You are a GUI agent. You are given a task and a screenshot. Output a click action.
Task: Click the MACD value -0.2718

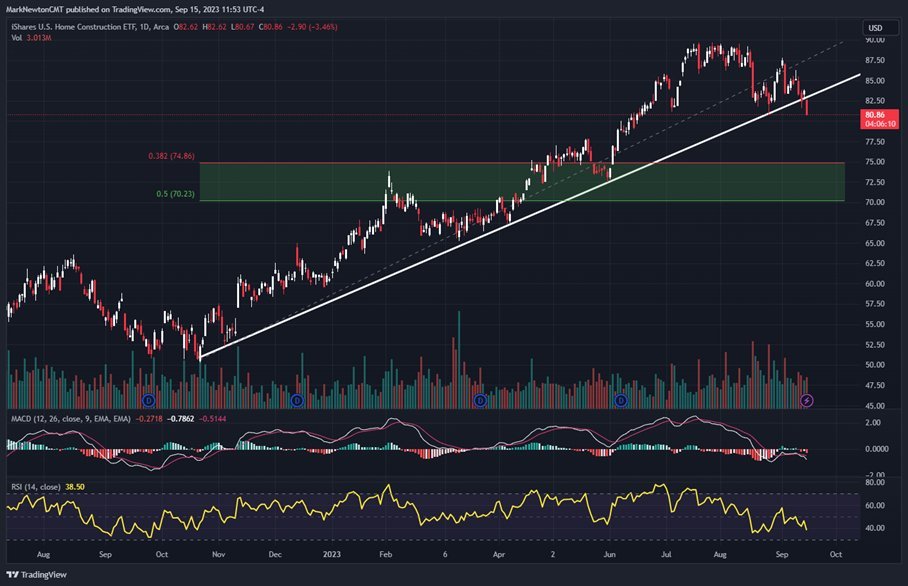pyautogui.click(x=149, y=419)
